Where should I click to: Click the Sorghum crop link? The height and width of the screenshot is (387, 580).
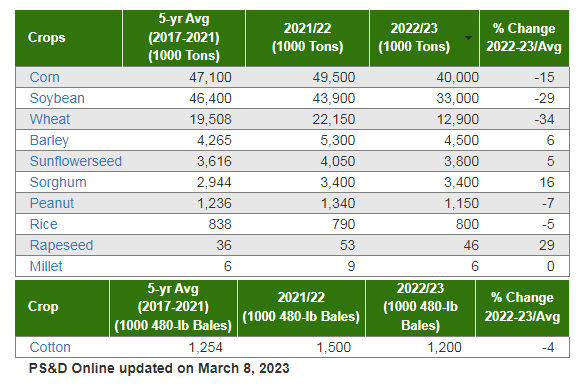click(58, 182)
